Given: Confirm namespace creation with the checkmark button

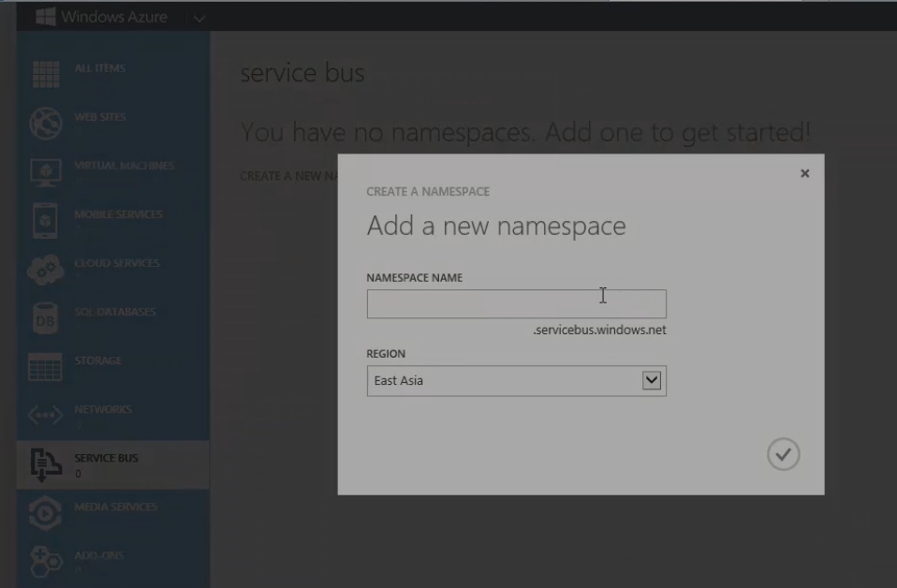Looking at the screenshot, I should 783,454.
